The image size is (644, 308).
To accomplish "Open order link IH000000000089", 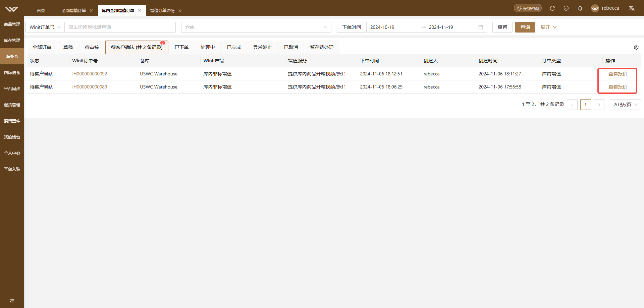I will (90, 87).
